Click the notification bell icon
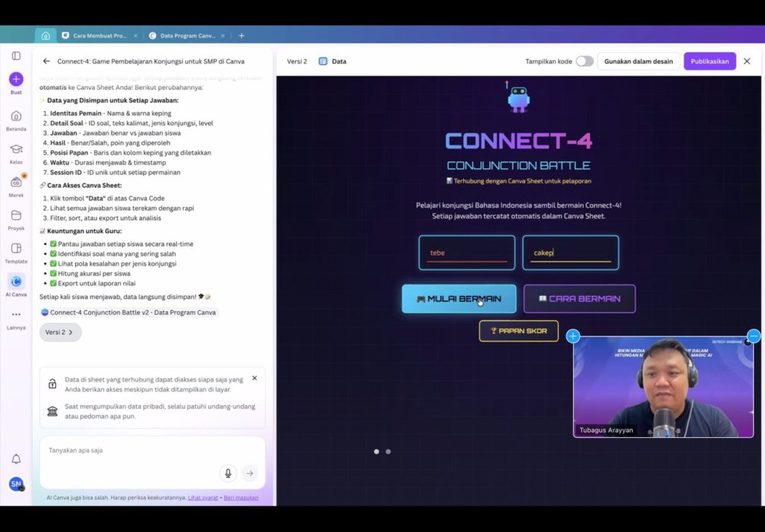This screenshot has height=532, width=765. coord(16,459)
